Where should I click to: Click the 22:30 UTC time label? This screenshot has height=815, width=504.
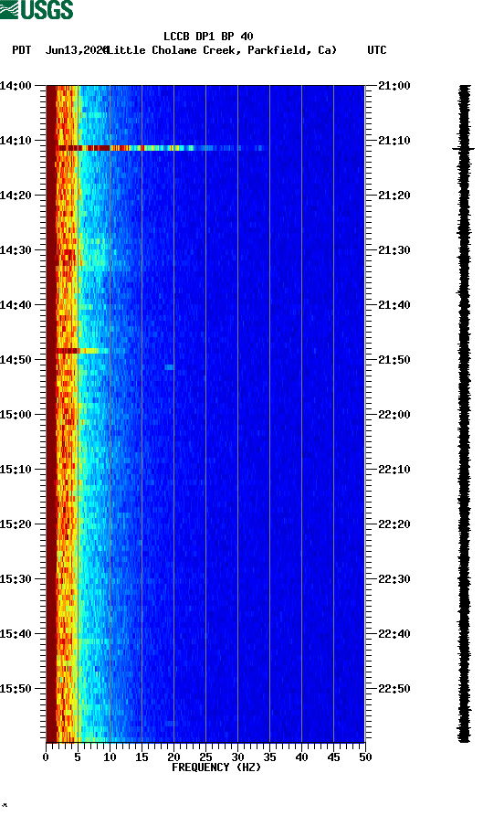tap(394, 579)
